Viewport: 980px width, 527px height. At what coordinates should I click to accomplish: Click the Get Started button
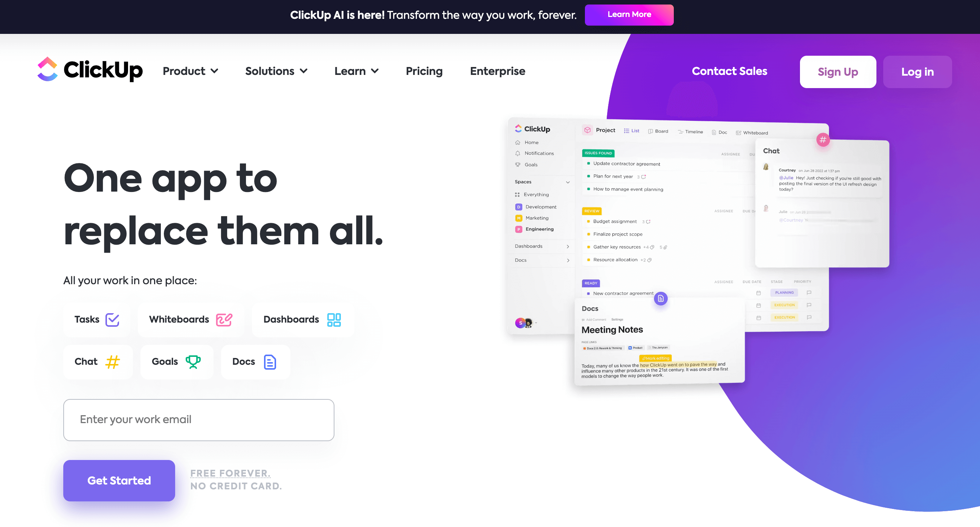(x=119, y=481)
